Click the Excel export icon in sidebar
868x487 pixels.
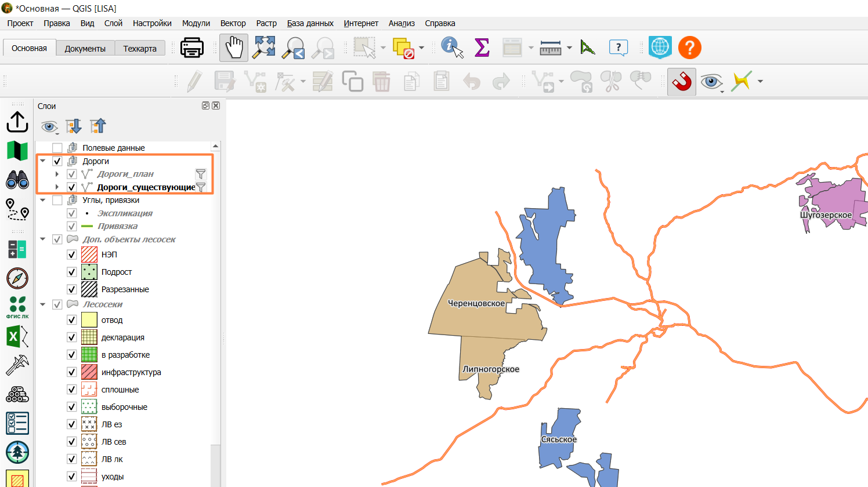17,336
